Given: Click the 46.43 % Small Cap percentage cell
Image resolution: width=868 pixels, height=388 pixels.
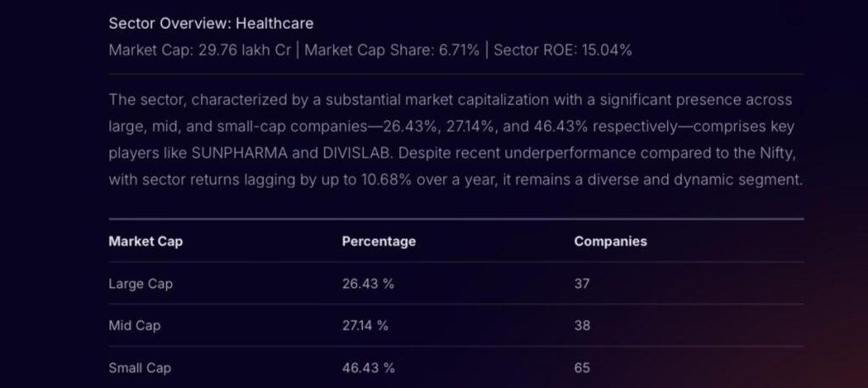Looking at the screenshot, I should (368, 368).
